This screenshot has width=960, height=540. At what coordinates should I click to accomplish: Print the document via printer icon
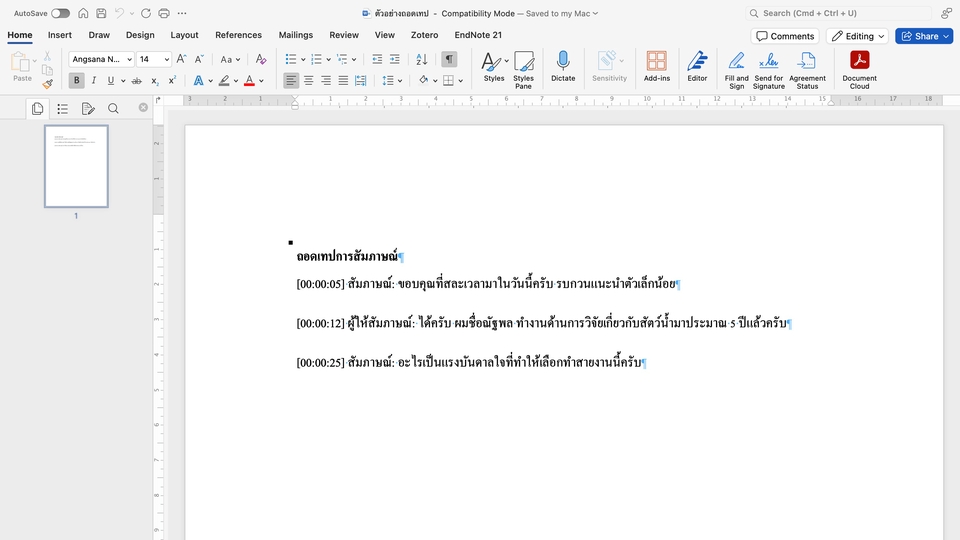point(164,13)
